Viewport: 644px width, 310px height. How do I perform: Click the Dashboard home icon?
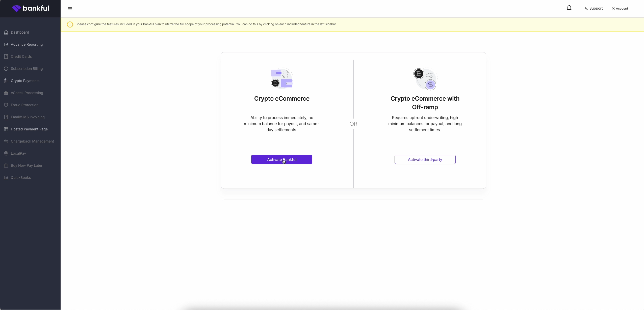(6, 32)
